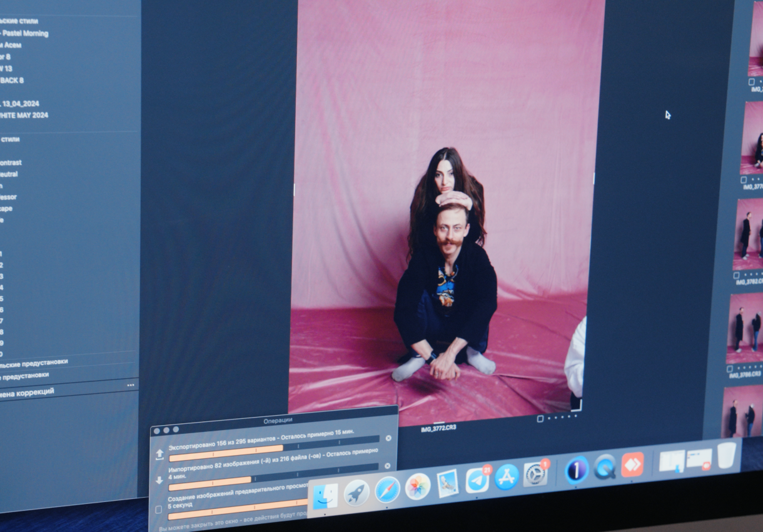The width and height of the screenshot is (763, 532).
Task: Cancel the import operation with its X button
Action: [x=387, y=466]
